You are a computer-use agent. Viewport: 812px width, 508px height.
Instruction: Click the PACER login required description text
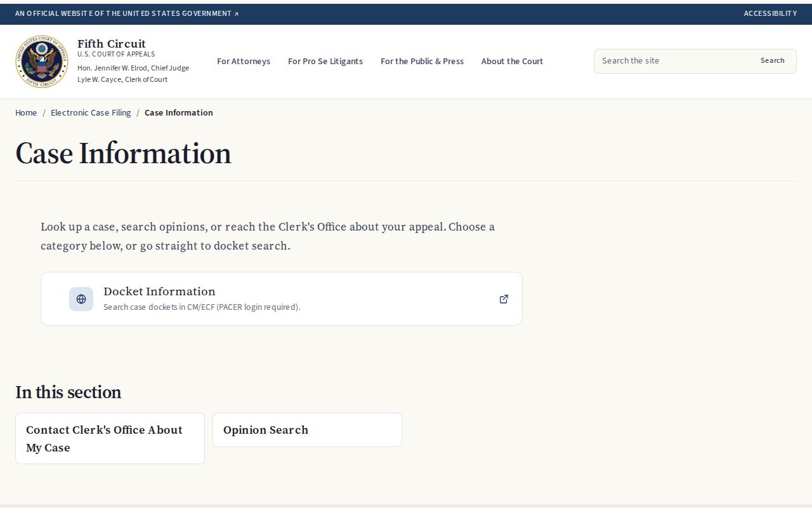pos(202,307)
